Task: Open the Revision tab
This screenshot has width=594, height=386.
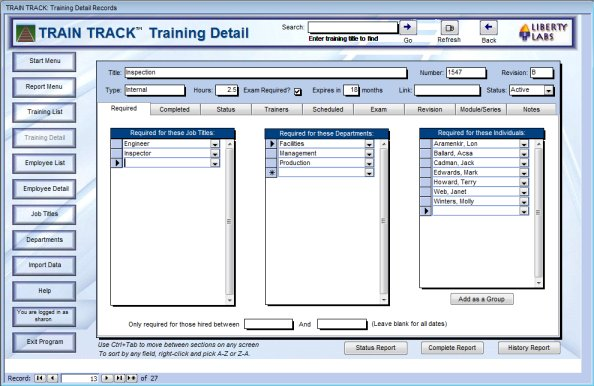Action: [x=430, y=109]
